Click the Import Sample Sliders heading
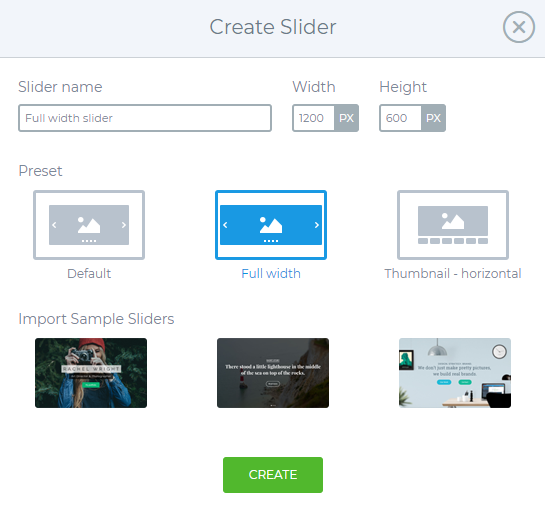The height and width of the screenshot is (517, 545). pyautogui.click(x=96, y=319)
